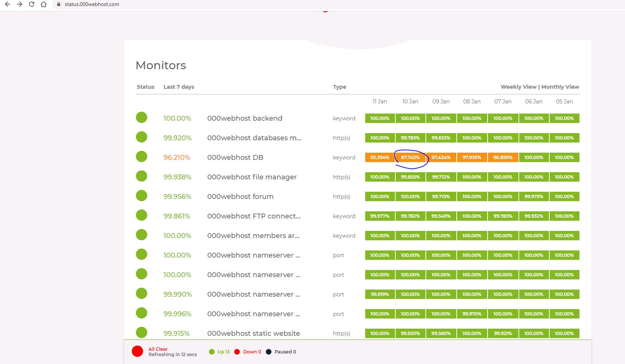Image resolution: width=625 pixels, height=364 pixels.
Task: Click the address bar URL
Action: [x=92, y=5]
